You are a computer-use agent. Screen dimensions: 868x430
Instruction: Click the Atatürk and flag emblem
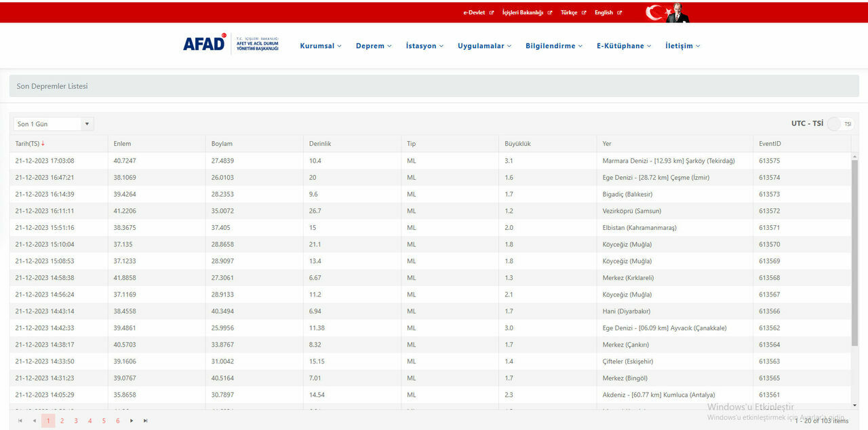667,12
